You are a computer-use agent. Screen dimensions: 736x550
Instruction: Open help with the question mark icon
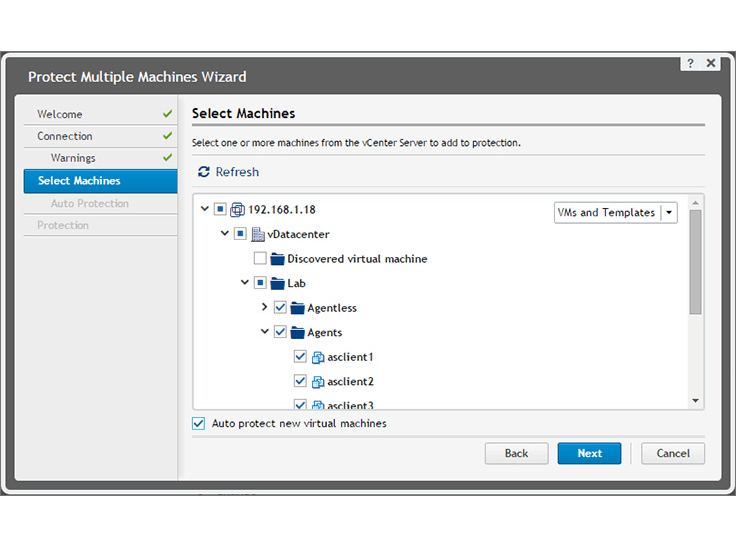690,63
